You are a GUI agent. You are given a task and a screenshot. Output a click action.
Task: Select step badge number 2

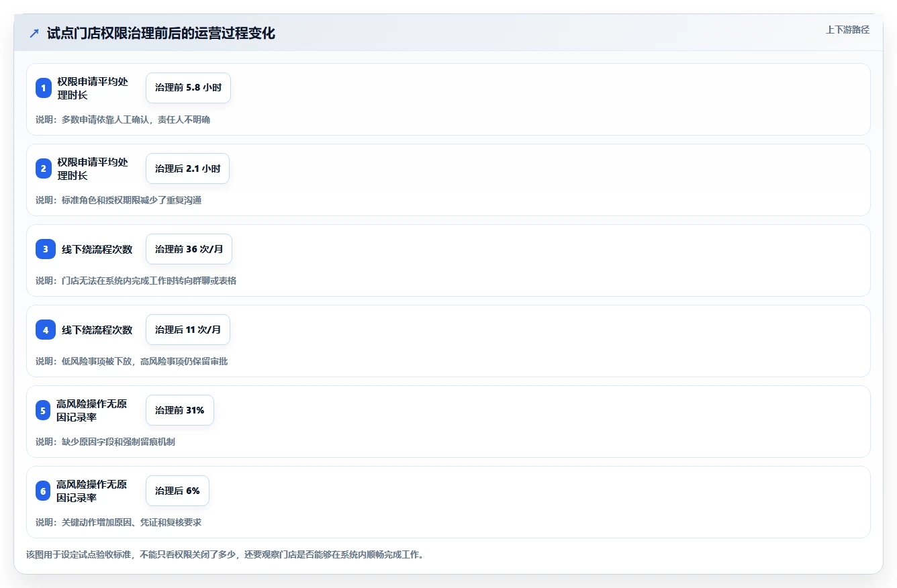[x=44, y=168]
